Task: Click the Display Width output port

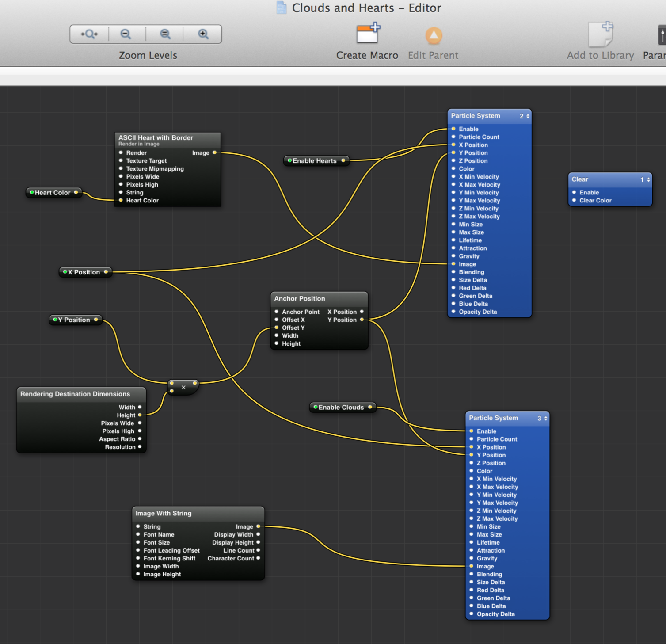Action: point(259,535)
